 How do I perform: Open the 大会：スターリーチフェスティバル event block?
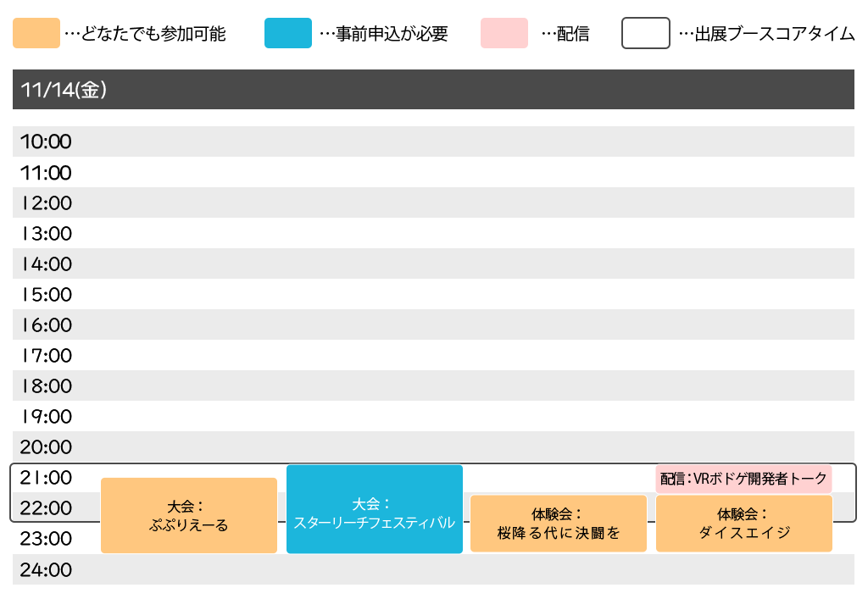coord(375,509)
